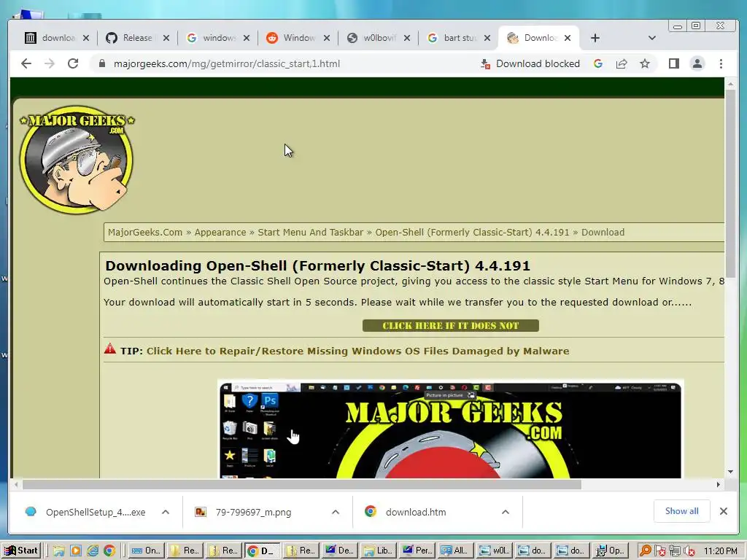Screen dimensions: 747x560
Task: Switch to the 'Per...' taskbar window
Action: pyautogui.click(x=417, y=551)
